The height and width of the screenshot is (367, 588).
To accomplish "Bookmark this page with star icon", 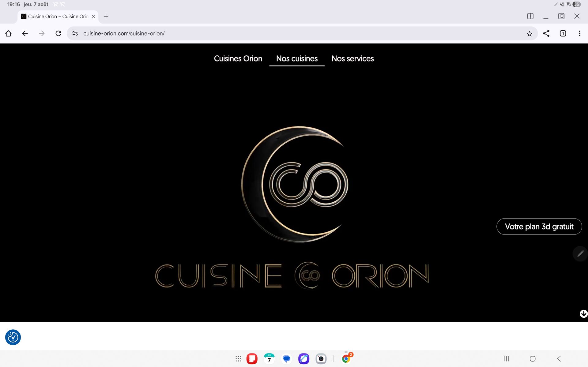I will [530, 34].
